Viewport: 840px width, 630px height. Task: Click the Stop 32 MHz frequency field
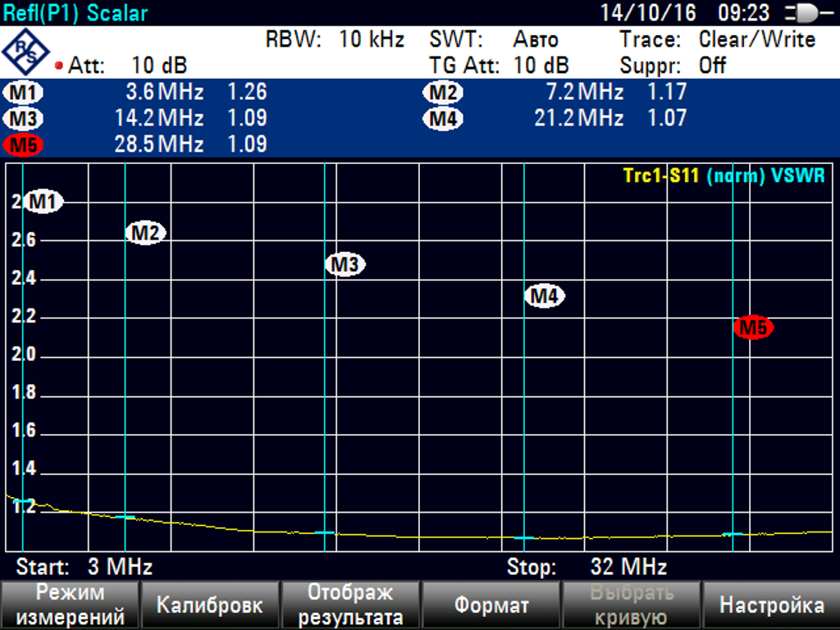click(587, 567)
